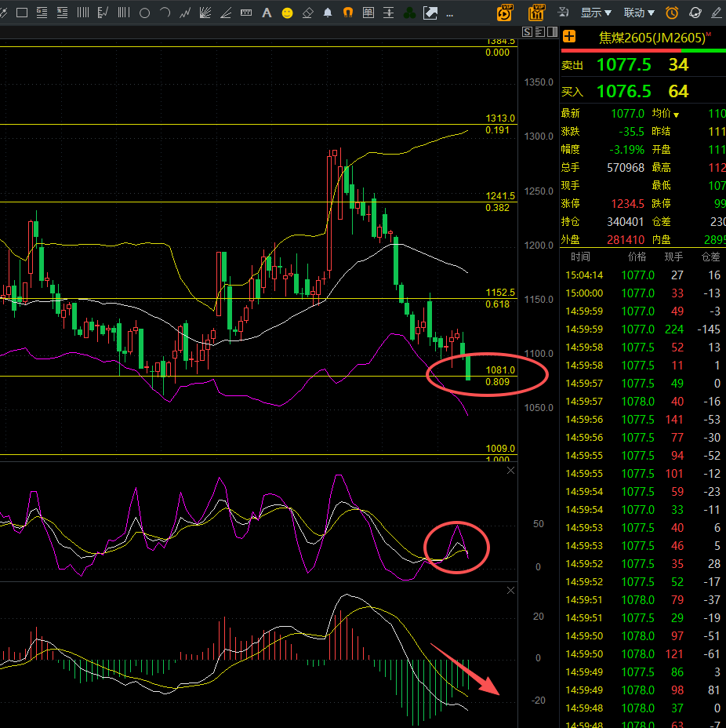Click the export chart image icon
The width and height of the screenshot is (726, 728).
click(430, 13)
